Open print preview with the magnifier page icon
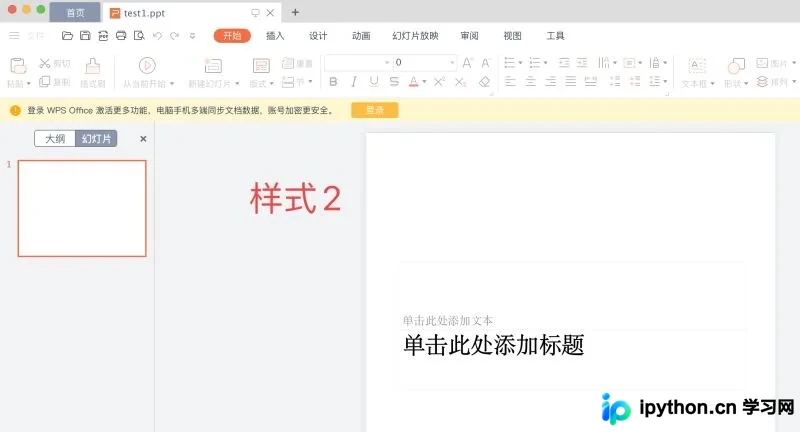The width and height of the screenshot is (800, 432). point(139,36)
